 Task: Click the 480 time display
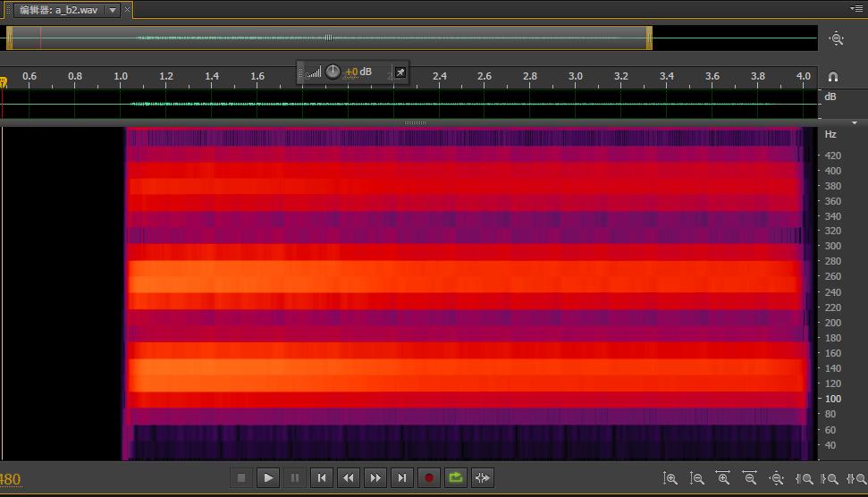click(x=10, y=479)
